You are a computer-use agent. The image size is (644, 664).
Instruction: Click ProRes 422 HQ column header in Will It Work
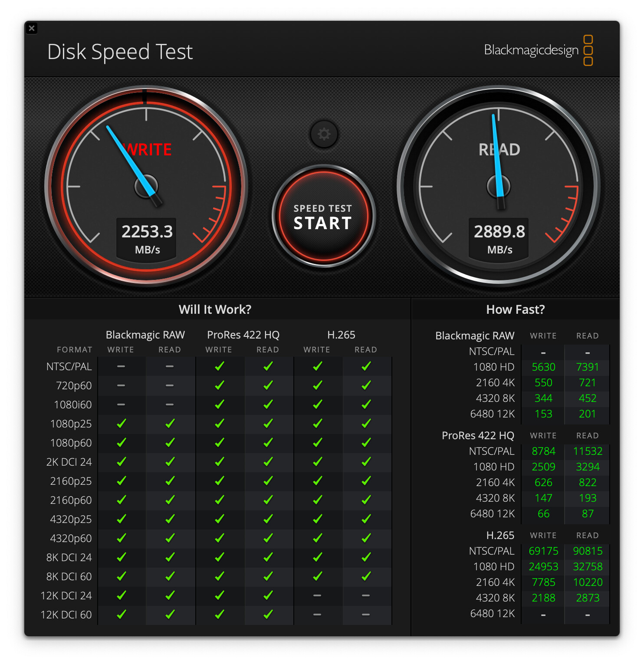243,335
